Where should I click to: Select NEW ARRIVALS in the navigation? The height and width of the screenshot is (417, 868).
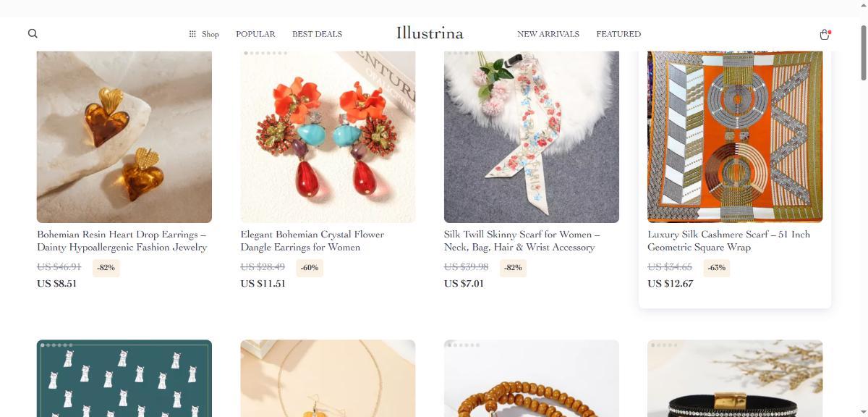548,34
